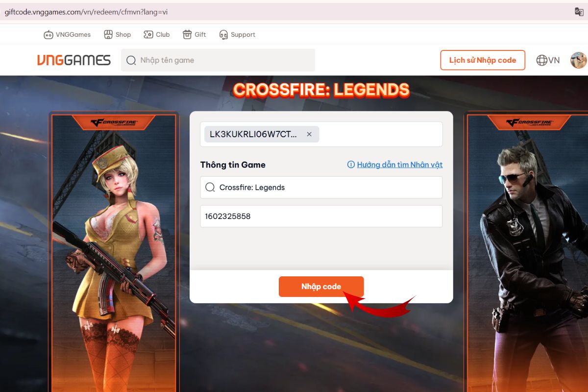This screenshot has height=392, width=588.
Task: Click the character ID field 1602325858
Action: 321,216
